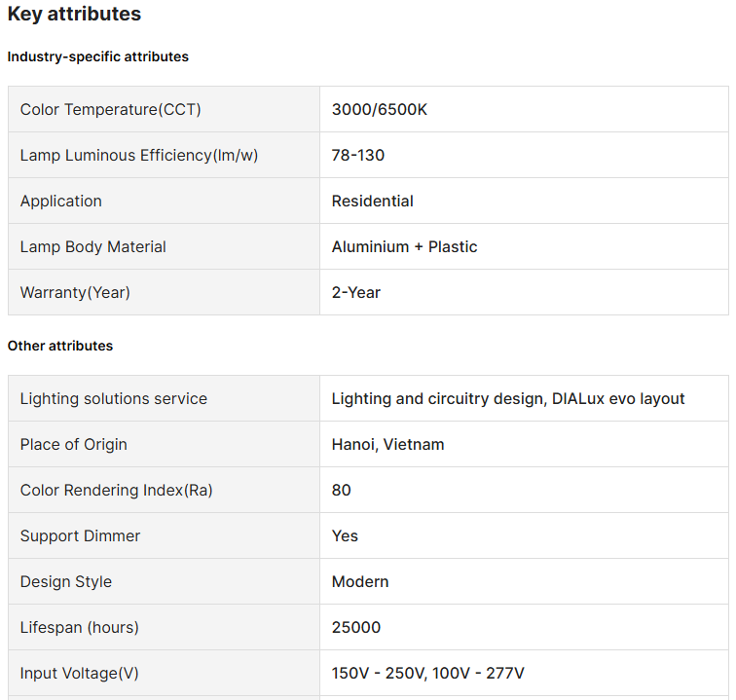Screen dimensions: 736x700
Task: Click the "Industry-specific attributes" subheading
Action: [98, 56]
